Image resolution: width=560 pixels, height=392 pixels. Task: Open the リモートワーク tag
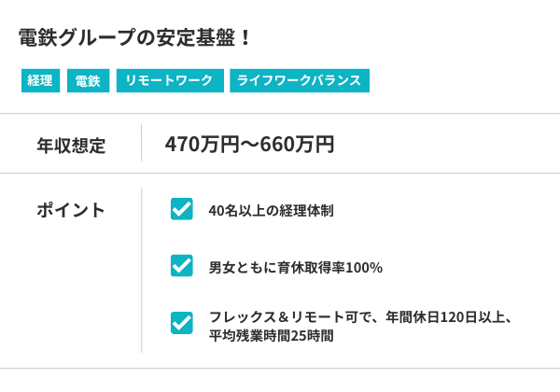[170, 81]
